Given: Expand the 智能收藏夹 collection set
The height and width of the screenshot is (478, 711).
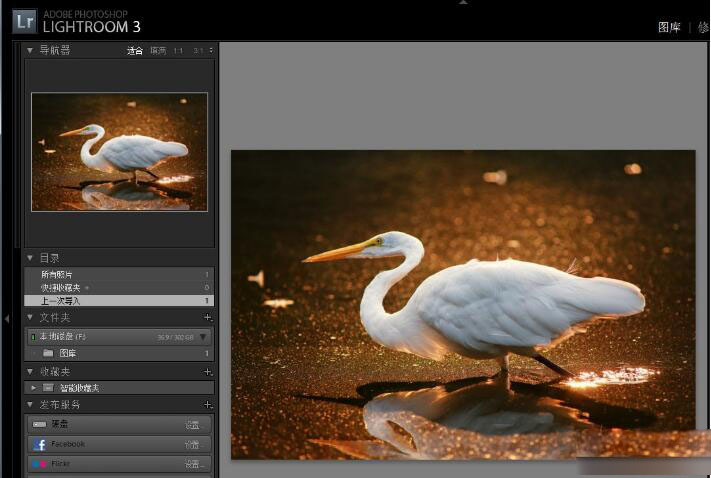Looking at the screenshot, I should click(34, 388).
